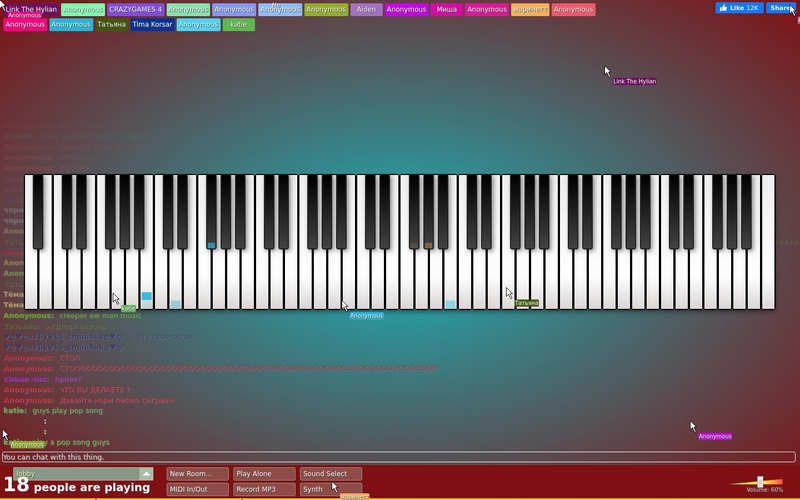Click chat message "ЧТО ВЫ ДЕЛАЕТЕ ?"

click(95, 389)
